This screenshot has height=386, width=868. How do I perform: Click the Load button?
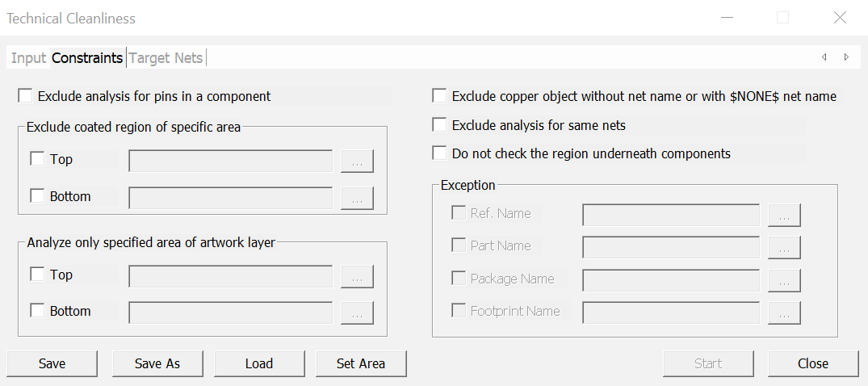[259, 363]
